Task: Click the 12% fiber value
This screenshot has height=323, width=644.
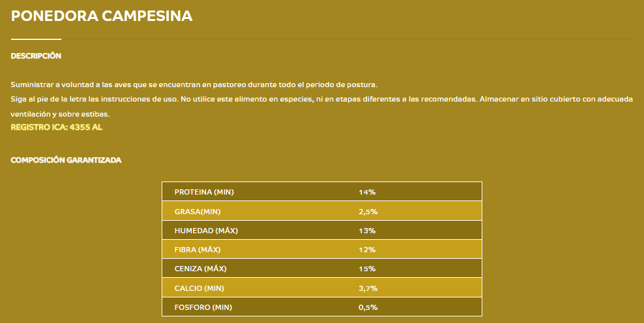Action: (367, 250)
